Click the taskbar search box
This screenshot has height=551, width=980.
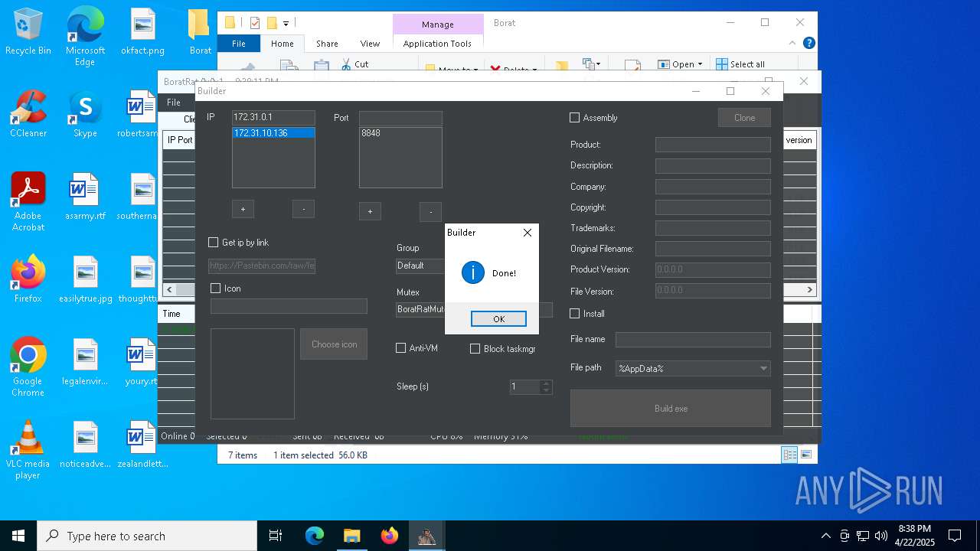click(147, 536)
